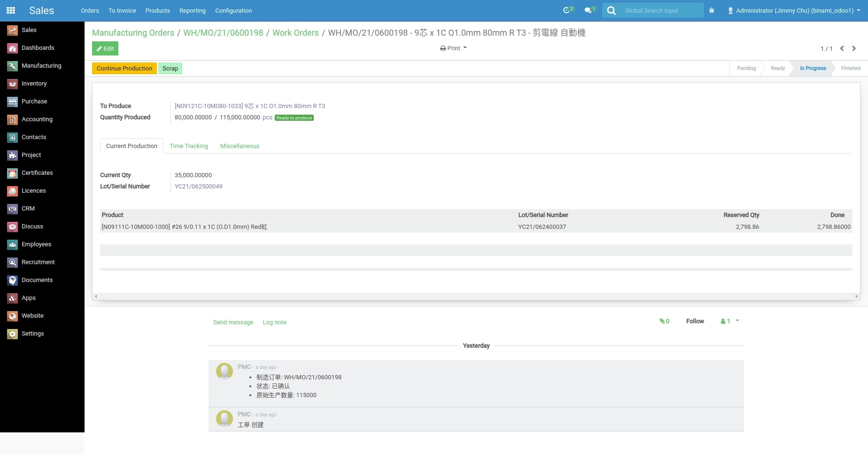Open the Administrator user menu

pyautogui.click(x=794, y=10)
